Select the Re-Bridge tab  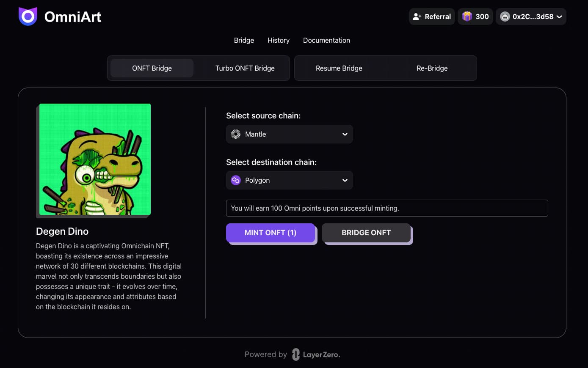pyautogui.click(x=432, y=68)
